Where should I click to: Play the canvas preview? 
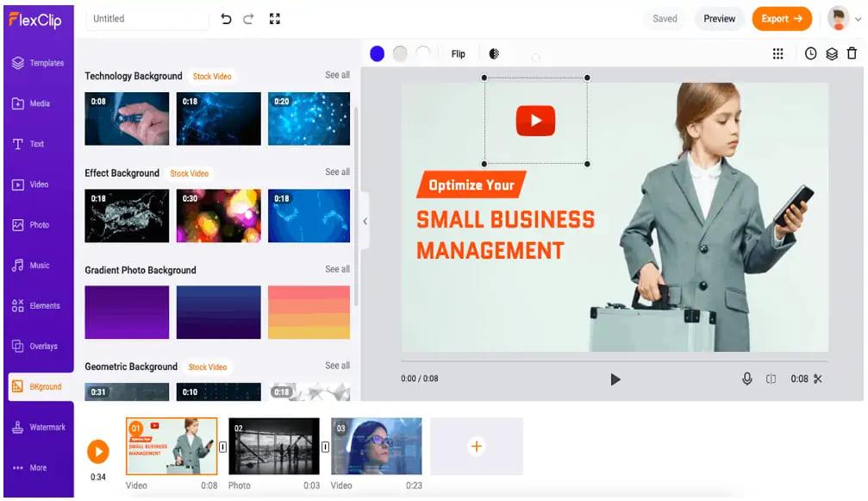(615, 379)
